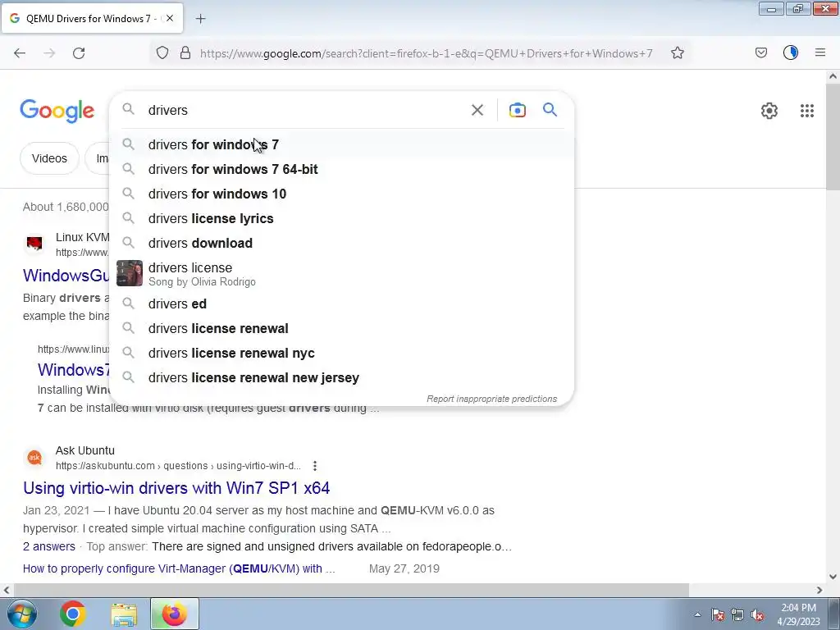This screenshot has width=840, height=630.
Task: Choose suggestion 'drivers for windows 10'
Action: tap(342, 194)
